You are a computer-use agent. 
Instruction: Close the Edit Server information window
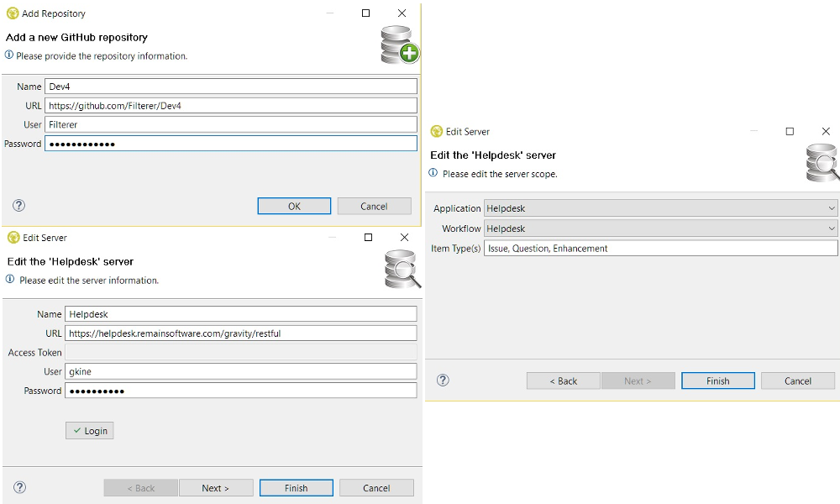tap(405, 237)
